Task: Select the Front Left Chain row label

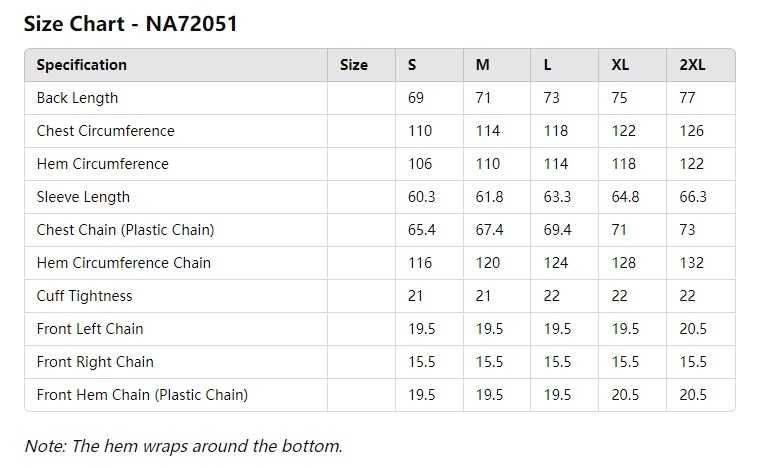Action: pos(90,329)
